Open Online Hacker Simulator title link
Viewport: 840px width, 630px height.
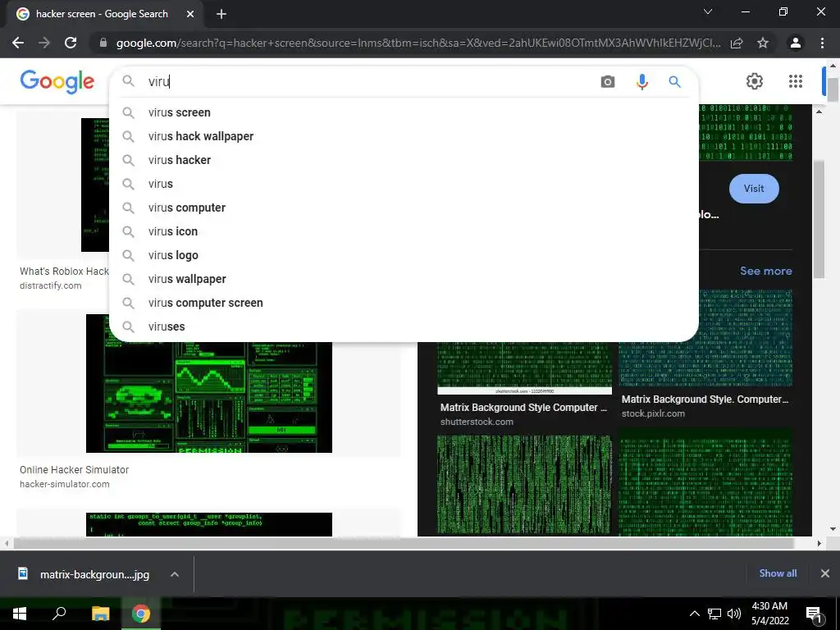coord(74,470)
